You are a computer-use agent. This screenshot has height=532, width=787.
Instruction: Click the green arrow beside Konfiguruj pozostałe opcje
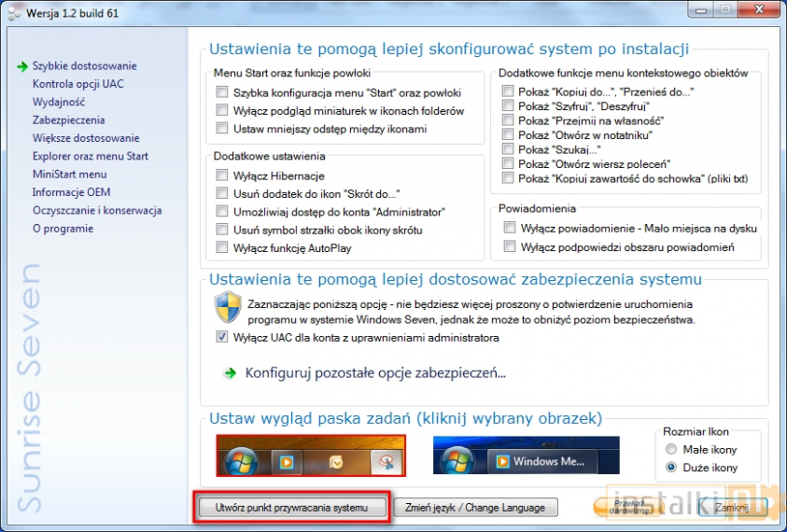(x=231, y=373)
